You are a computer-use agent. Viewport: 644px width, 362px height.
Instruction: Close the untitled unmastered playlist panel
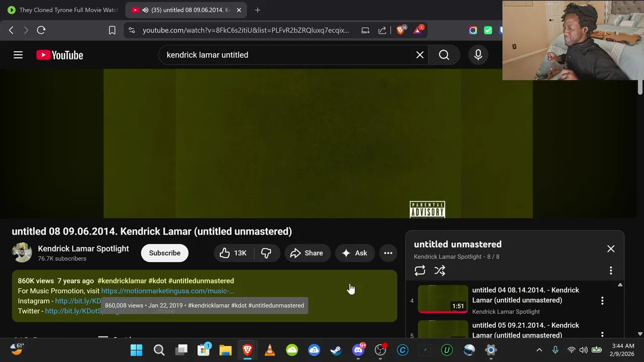[x=611, y=249]
